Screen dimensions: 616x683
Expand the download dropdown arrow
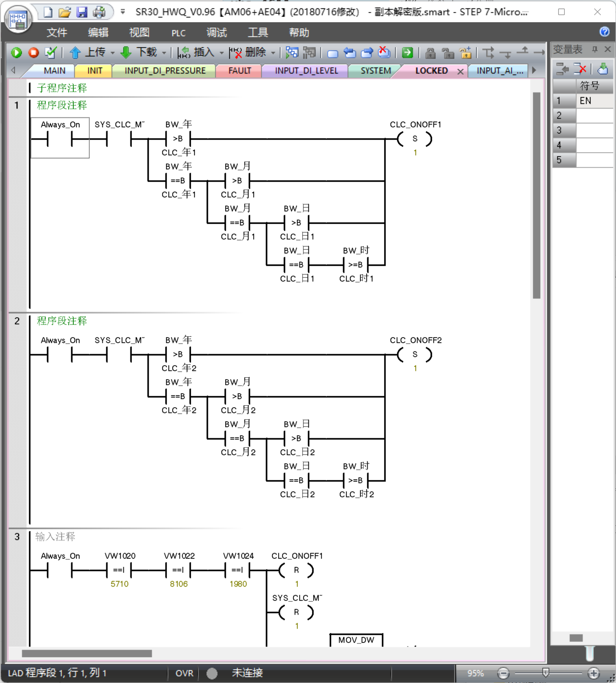[x=164, y=53]
